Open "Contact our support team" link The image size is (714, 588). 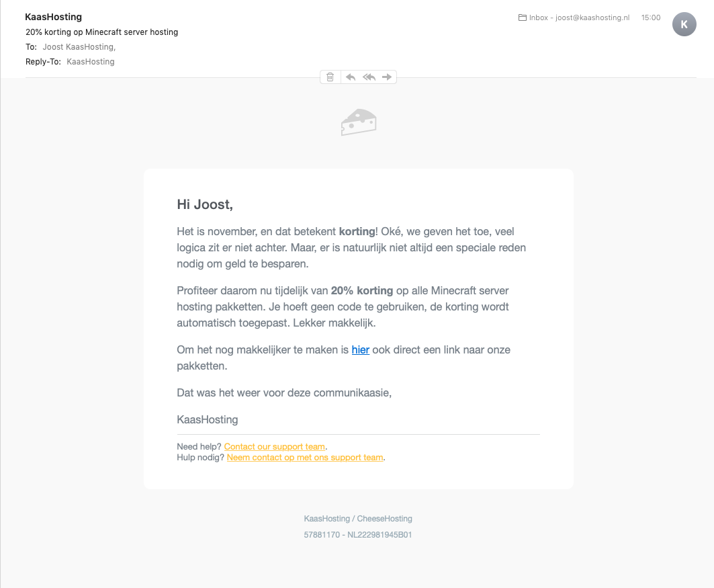coord(275,447)
